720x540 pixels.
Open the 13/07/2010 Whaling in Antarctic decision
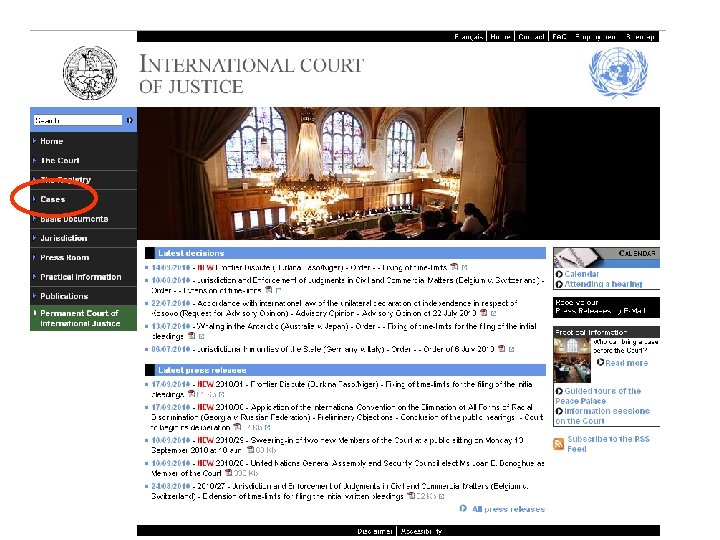coord(344,331)
